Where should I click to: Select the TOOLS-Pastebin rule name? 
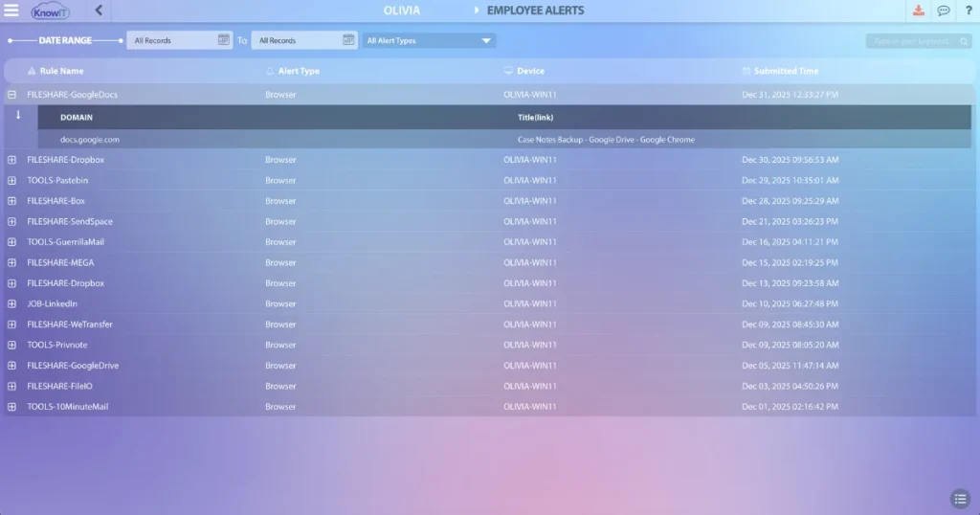(x=57, y=180)
